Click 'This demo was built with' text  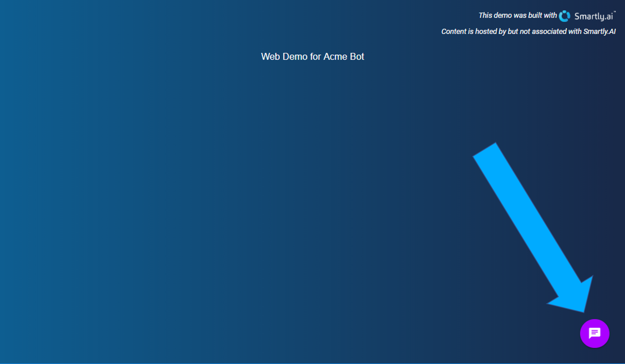click(x=517, y=15)
